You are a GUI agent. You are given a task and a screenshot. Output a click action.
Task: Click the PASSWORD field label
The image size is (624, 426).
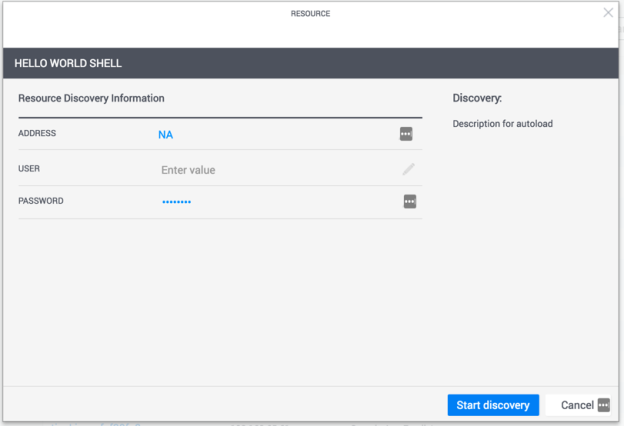click(41, 201)
